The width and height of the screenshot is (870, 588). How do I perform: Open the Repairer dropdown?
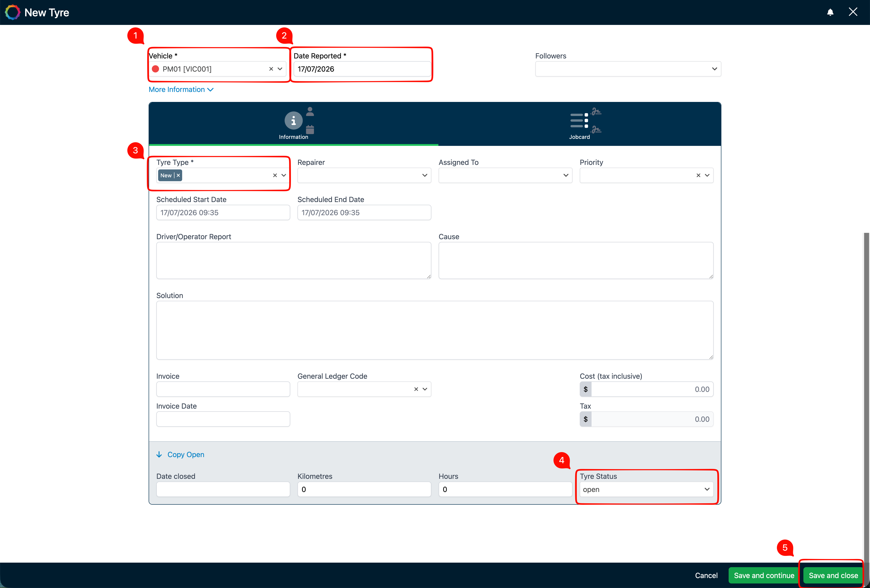coord(364,175)
